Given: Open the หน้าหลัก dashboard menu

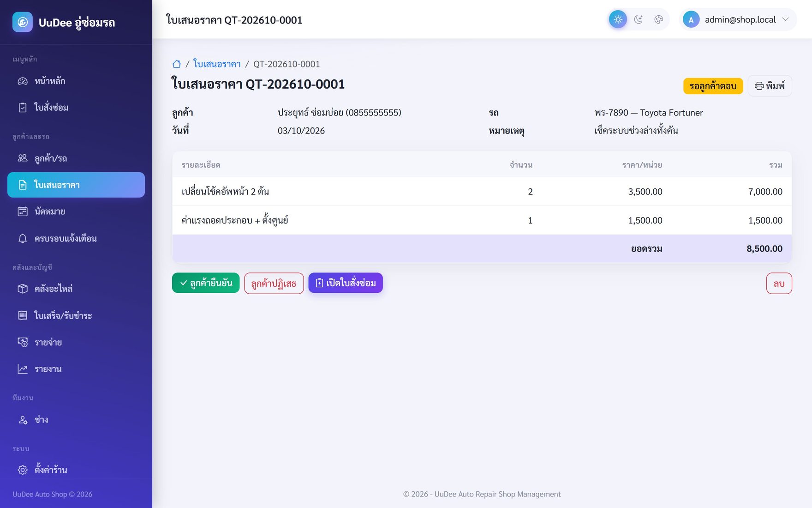Looking at the screenshot, I should click(76, 81).
